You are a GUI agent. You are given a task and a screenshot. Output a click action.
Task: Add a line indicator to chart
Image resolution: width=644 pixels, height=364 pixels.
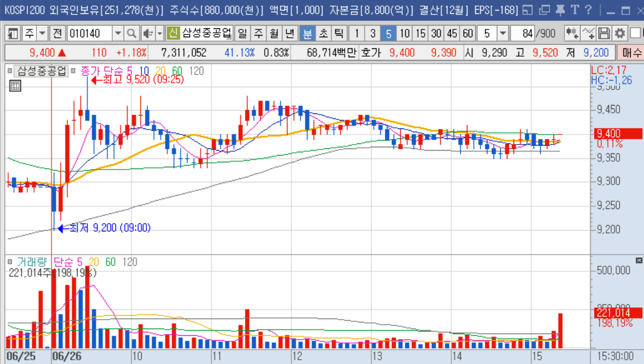coord(588,33)
